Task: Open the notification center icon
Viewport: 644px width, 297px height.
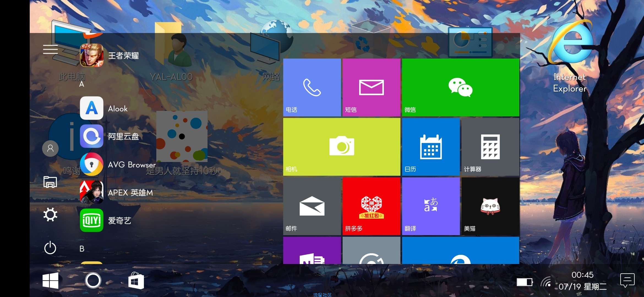Action: pos(627,280)
